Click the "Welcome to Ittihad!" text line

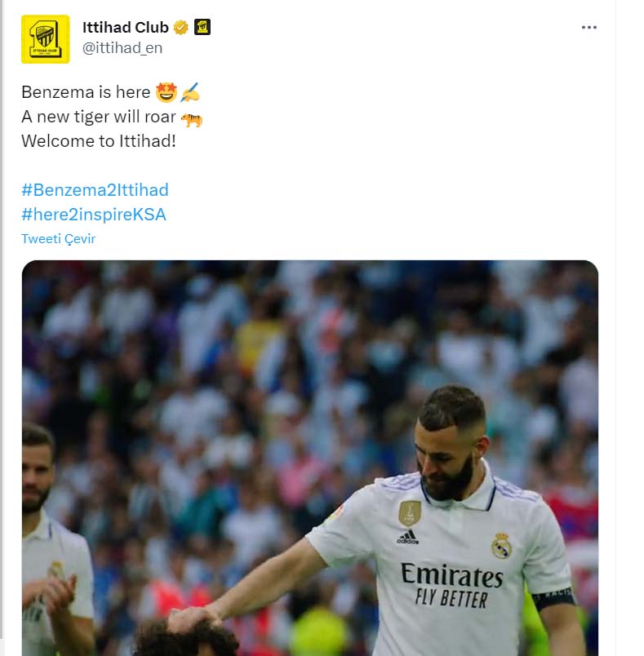point(99,141)
